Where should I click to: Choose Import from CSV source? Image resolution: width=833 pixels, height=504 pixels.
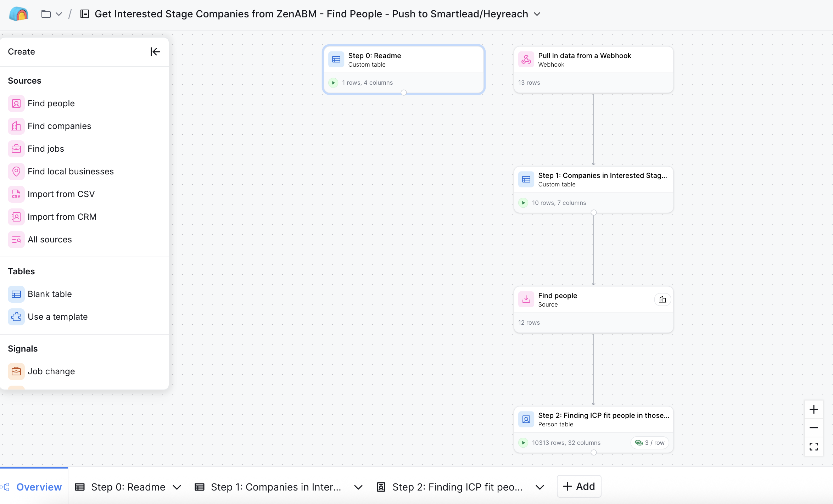point(61,194)
